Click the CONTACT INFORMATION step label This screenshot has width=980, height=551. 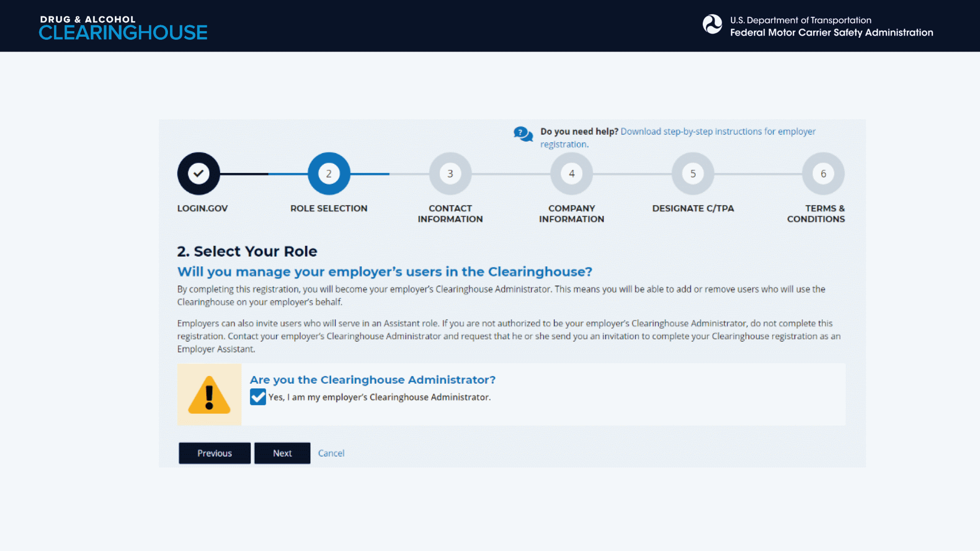[x=450, y=213]
